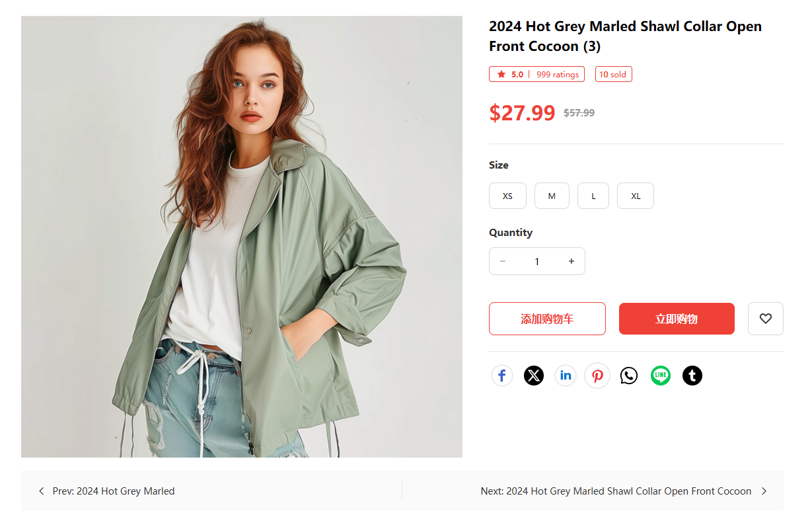Share product on Tumblr

point(692,376)
